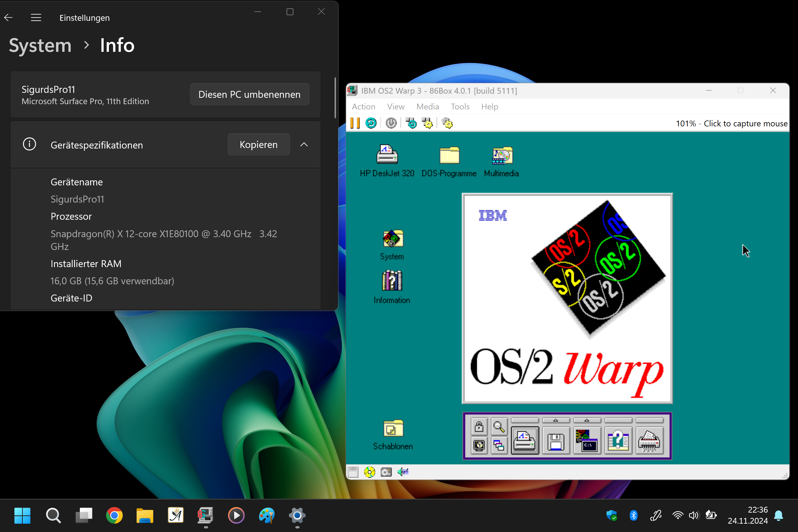The height and width of the screenshot is (532, 798).
Task: Open Windows Security tray icon
Action: click(x=612, y=515)
